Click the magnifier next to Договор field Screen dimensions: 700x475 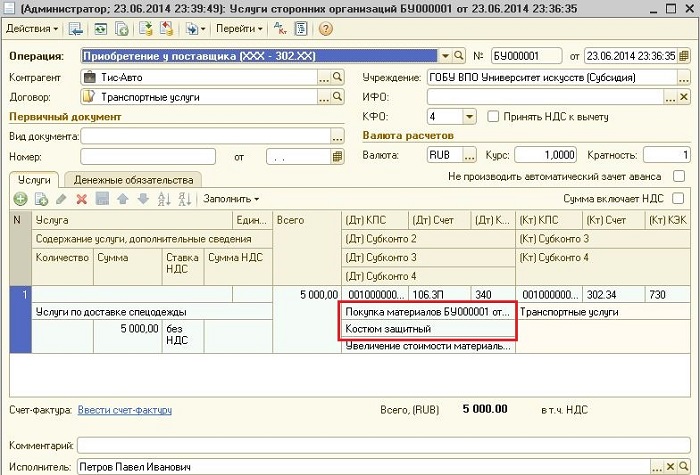point(338,97)
